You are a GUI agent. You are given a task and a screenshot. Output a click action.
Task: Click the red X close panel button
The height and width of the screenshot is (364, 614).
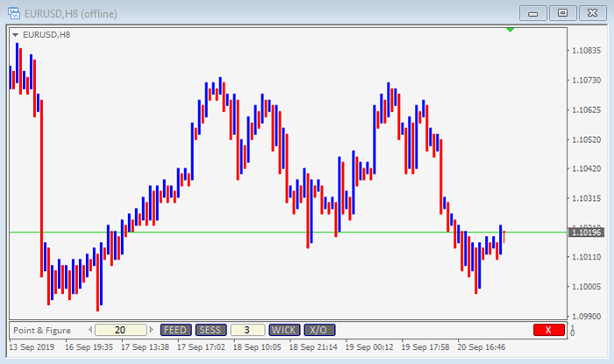pyautogui.click(x=549, y=330)
